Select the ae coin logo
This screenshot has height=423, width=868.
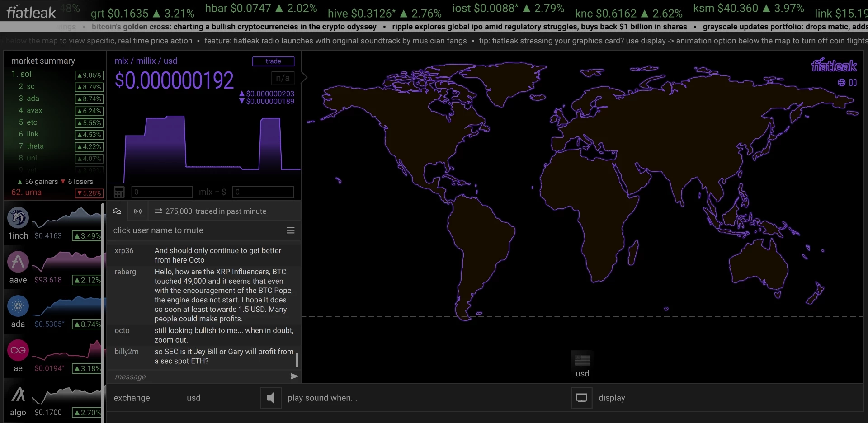(18, 350)
